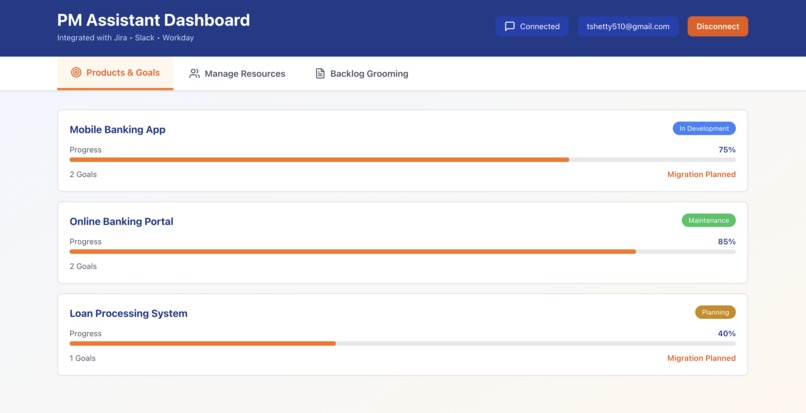806x413 pixels.
Task: Click the green Maintenance status badge
Action: pos(708,220)
